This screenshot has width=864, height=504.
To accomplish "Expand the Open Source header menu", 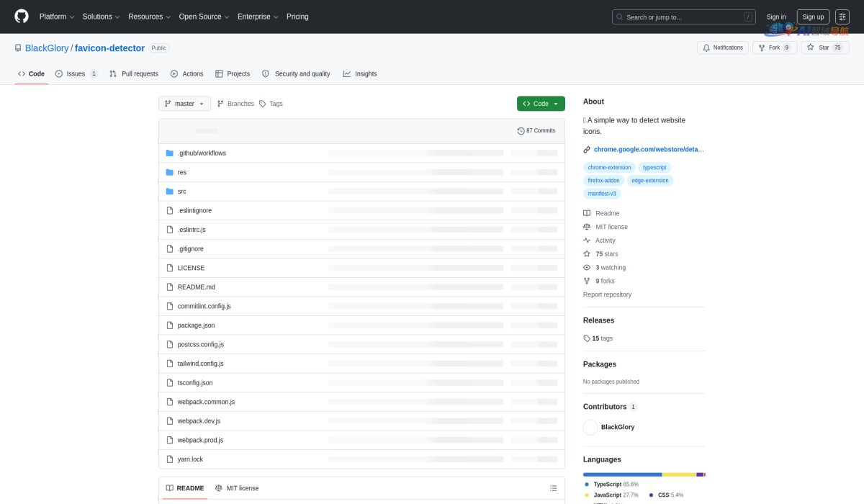I will point(204,17).
